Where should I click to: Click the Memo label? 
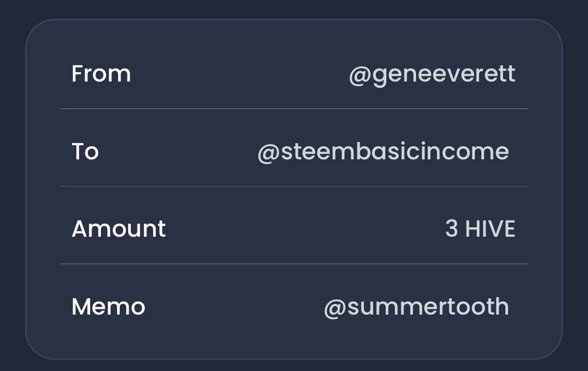click(x=108, y=307)
